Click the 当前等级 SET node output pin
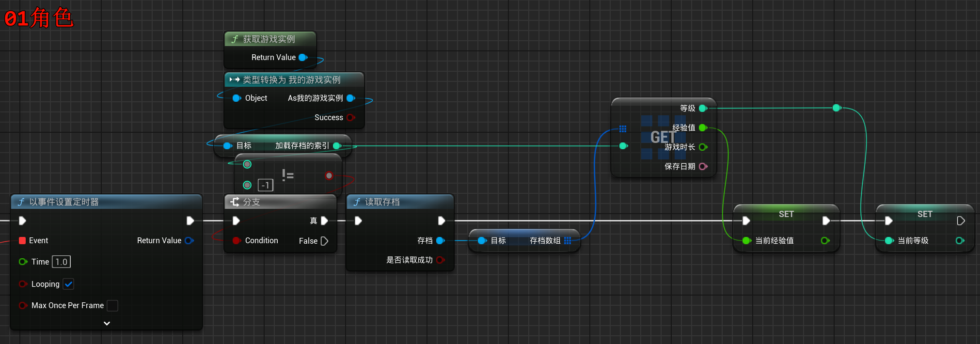The height and width of the screenshot is (344, 980). pyautogui.click(x=960, y=241)
